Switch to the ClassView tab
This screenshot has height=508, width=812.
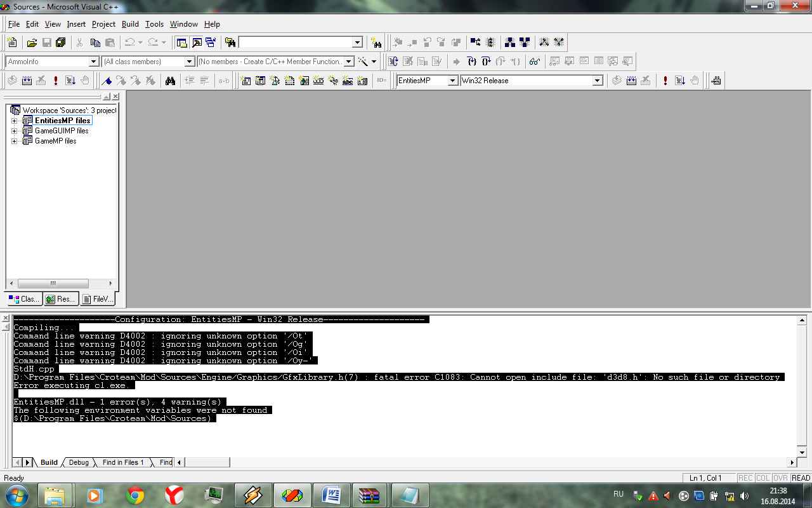24,299
